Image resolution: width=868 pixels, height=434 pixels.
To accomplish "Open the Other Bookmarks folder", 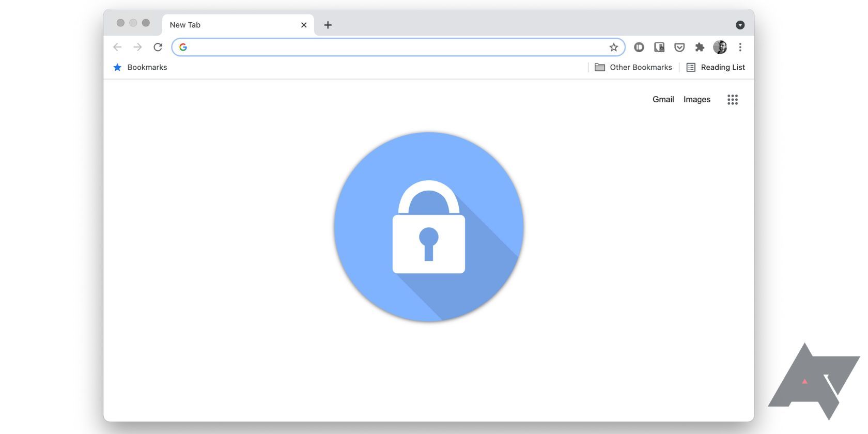I will [633, 67].
